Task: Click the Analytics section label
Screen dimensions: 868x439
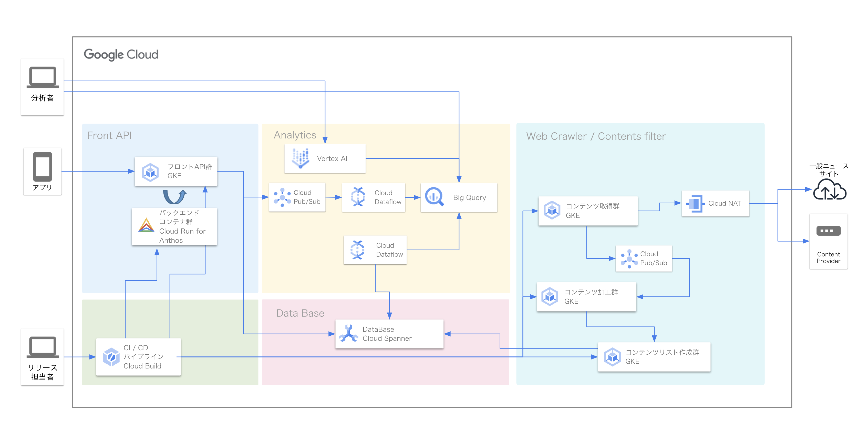Action: (x=295, y=135)
